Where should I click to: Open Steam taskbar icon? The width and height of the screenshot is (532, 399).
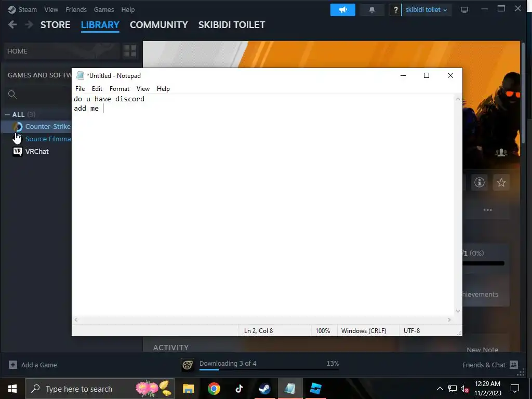click(x=264, y=389)
